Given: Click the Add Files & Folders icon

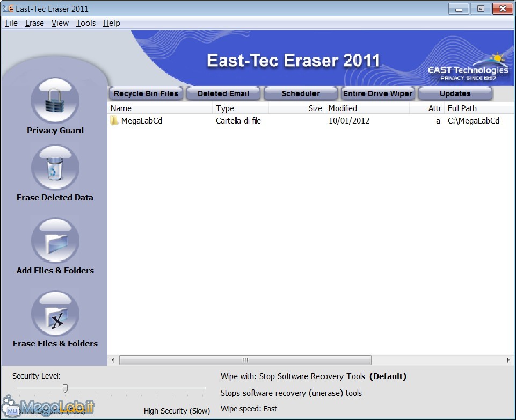Looking at the screenshot, I should tap(55, 241).
